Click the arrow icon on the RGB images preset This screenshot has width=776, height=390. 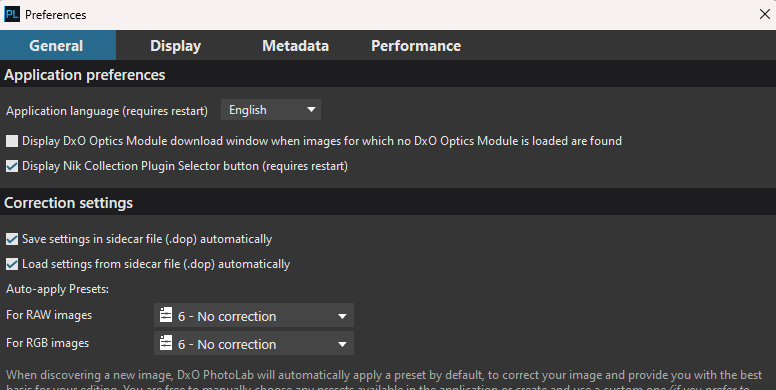pyautogui.click(x=342, y=344)
